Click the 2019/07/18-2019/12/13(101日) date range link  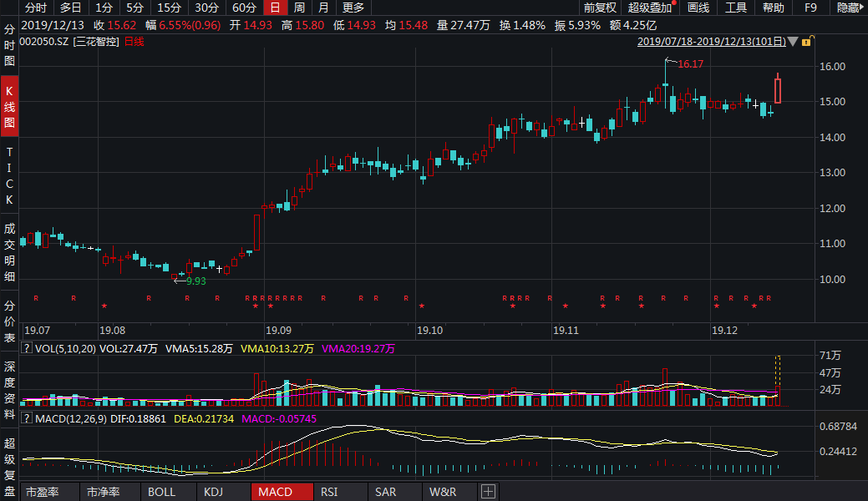pos(711,42)
